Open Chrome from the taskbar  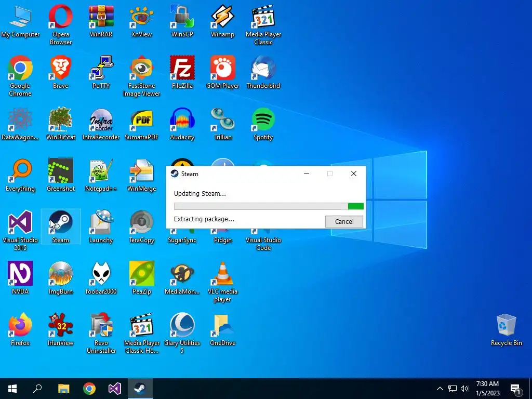coord(89,389)
